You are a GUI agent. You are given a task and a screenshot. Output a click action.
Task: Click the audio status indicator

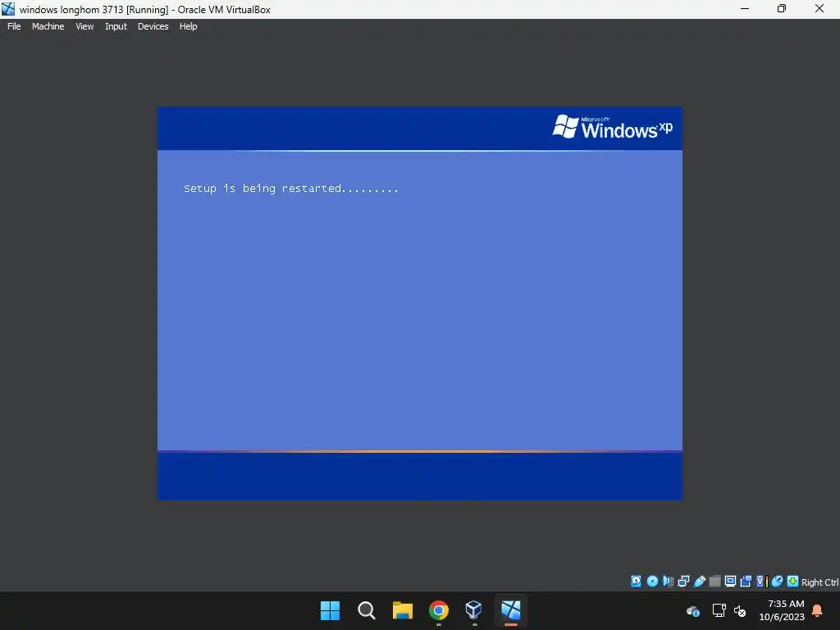click(x=668, y=582)
